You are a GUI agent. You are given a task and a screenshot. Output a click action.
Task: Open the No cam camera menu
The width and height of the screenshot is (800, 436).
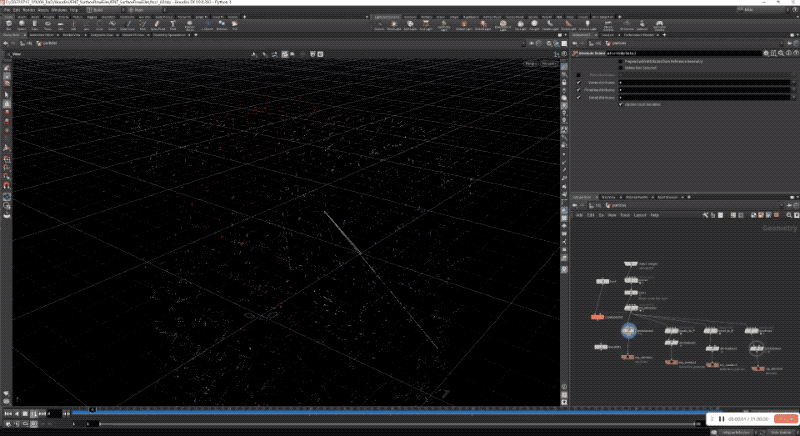pos(549,63)
